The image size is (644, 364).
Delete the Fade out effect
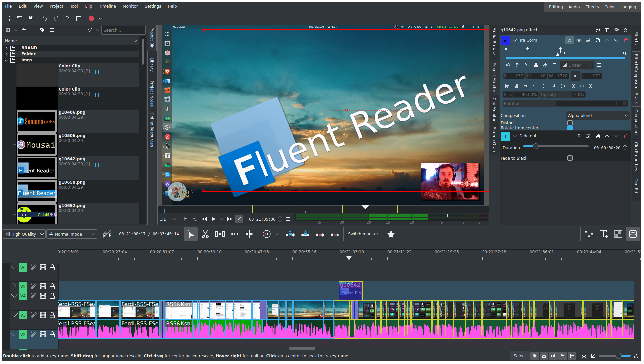point(626,136)
